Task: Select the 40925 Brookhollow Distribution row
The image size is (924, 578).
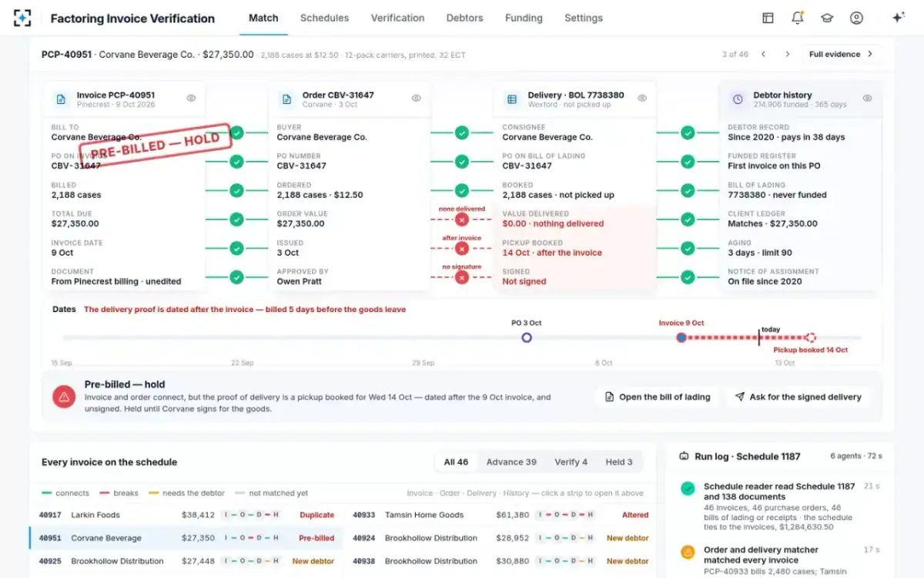Action: click(x=187, y=561)
